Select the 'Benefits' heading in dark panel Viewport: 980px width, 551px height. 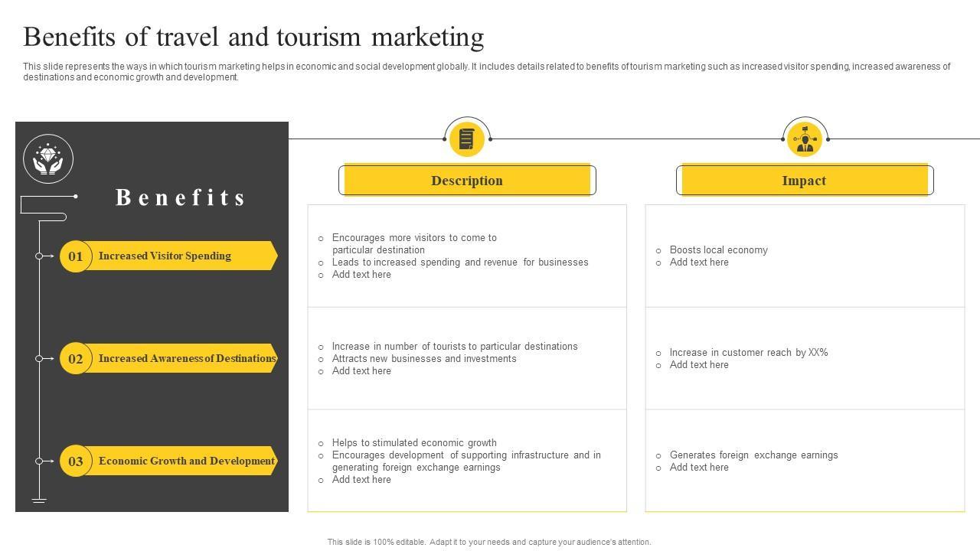click(x=181, y=197)
